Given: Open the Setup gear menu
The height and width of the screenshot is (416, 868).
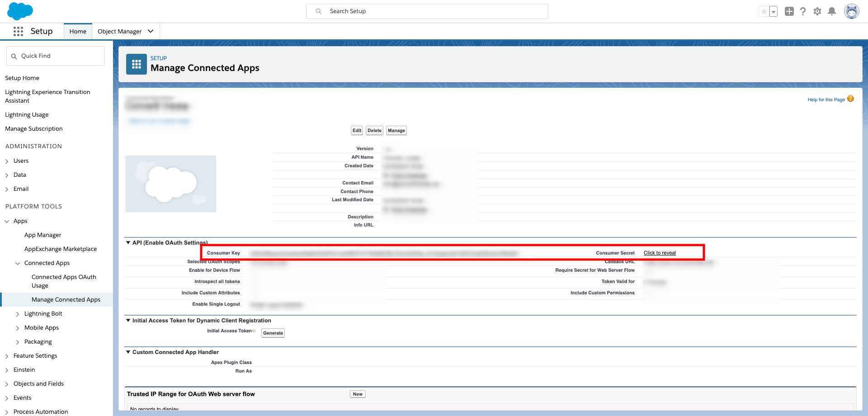Looking at the screenshot, I should (817, 11).
